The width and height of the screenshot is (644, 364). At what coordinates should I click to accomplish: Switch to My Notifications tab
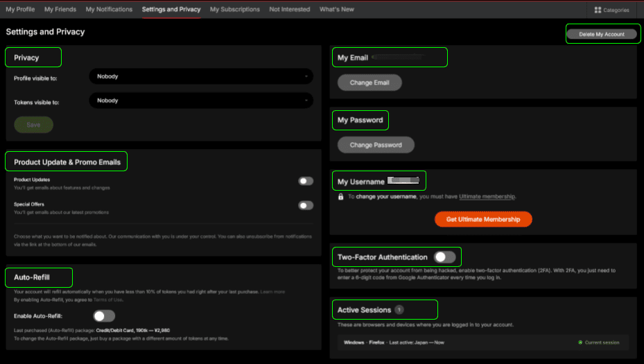click(x=109, y=9)
